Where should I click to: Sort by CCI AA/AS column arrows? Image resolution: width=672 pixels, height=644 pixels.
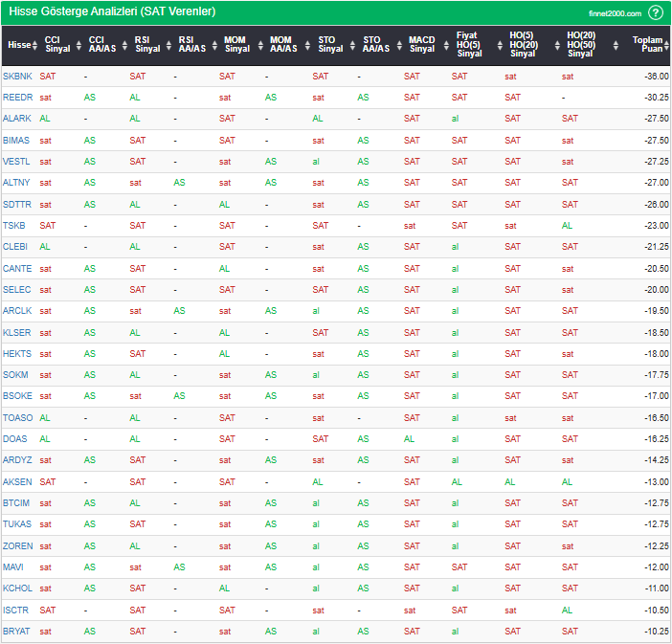124,45
